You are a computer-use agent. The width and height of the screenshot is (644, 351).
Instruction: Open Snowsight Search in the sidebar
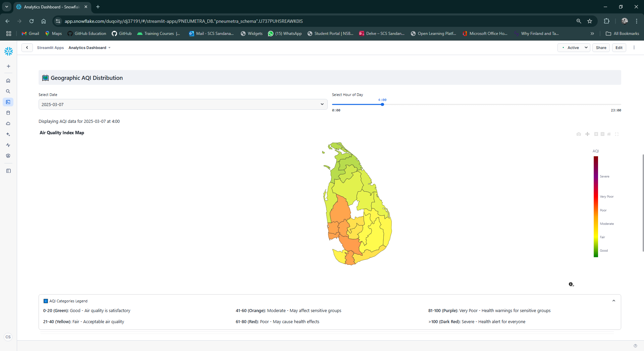8,91
